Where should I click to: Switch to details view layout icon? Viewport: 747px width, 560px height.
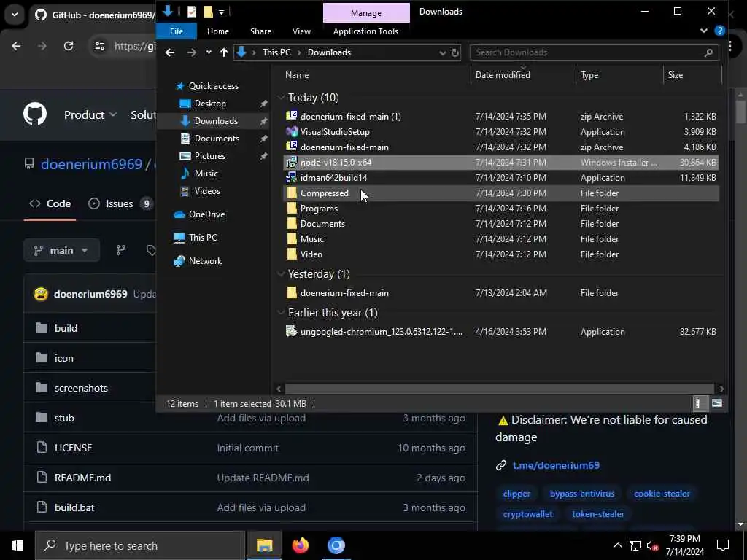point(697,403)
